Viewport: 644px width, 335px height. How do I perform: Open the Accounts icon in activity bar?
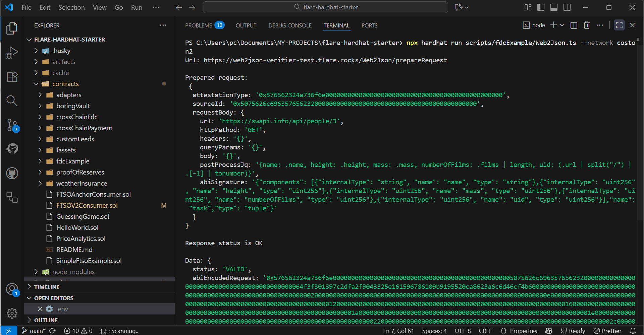click(12, 289)
